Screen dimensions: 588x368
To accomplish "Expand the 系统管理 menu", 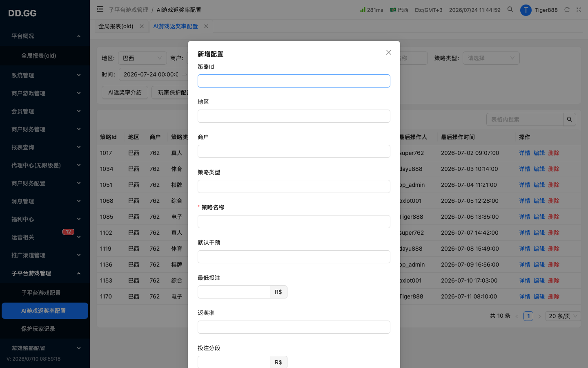I will pyautogui.click(x=45, y=75).
